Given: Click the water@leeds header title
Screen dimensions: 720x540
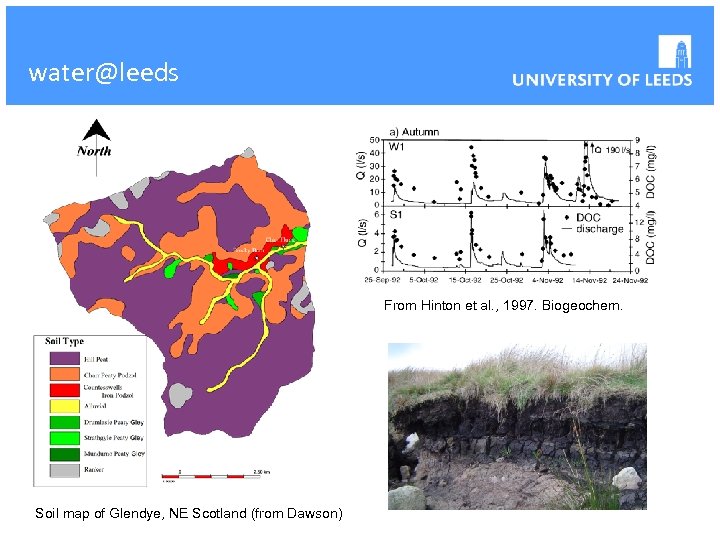Looking at the screenshot, I should point(103,73).
